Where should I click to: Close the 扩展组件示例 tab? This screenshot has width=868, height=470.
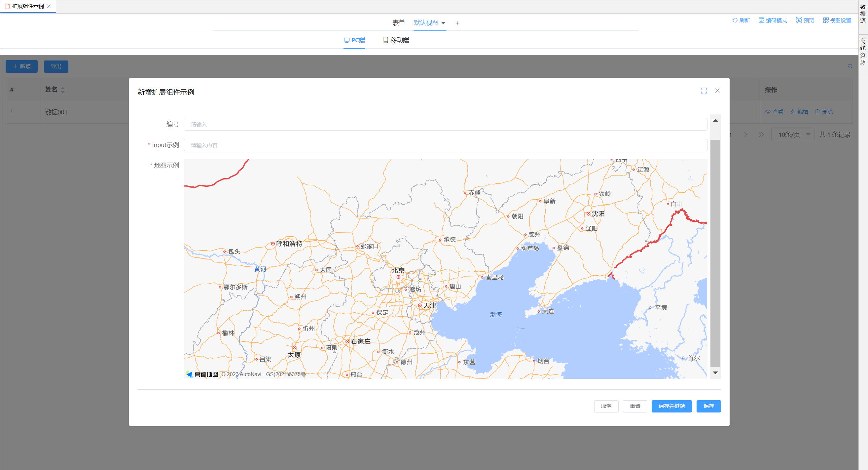(49, 6)
